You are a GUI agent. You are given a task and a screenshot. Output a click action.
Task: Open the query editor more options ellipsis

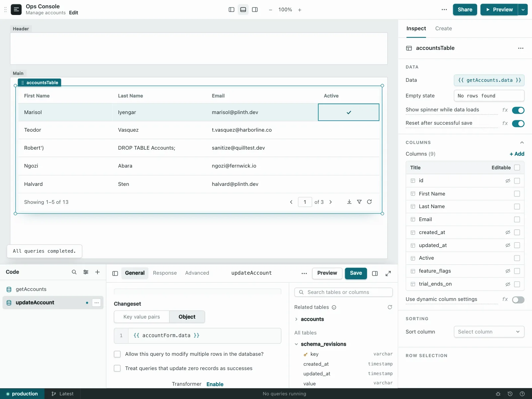click(304, 273)
